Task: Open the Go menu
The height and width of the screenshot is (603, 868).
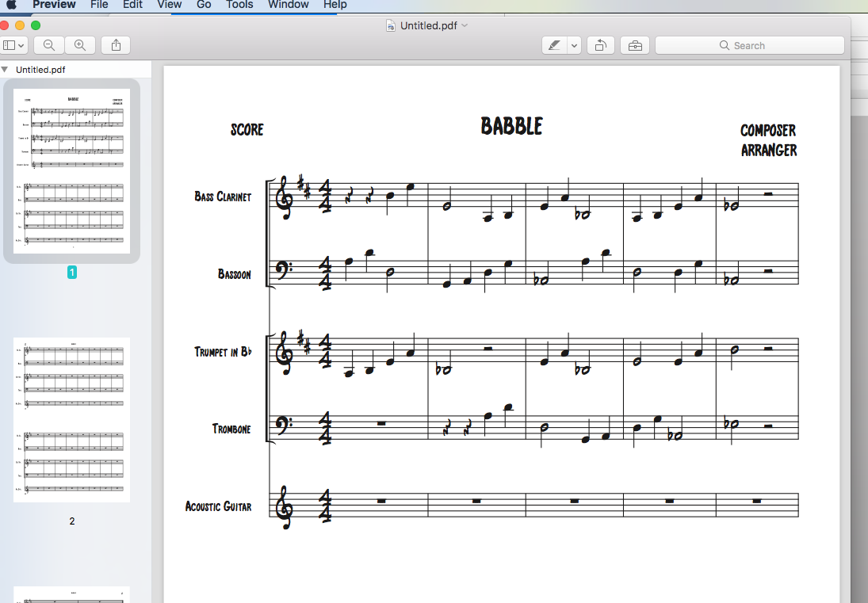Action: tap(204, 5)
